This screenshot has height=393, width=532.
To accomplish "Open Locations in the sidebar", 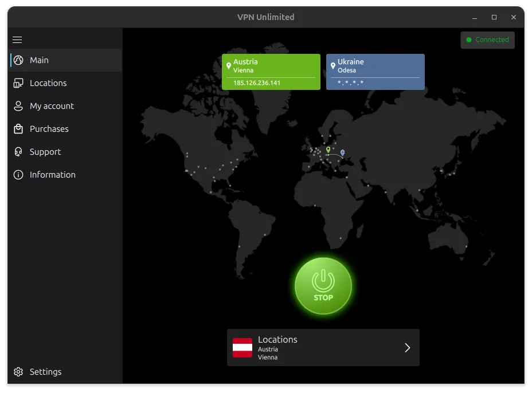I will point(65,83).
